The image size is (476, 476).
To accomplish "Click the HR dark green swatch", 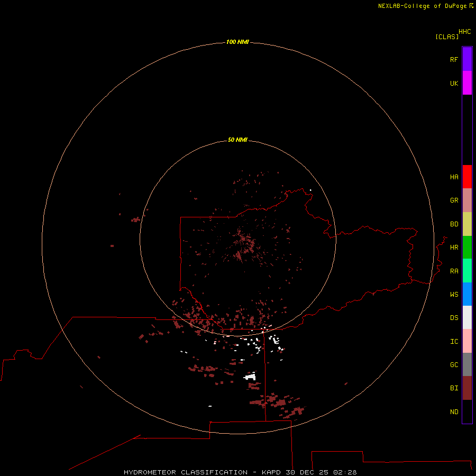I will point(467,248).
